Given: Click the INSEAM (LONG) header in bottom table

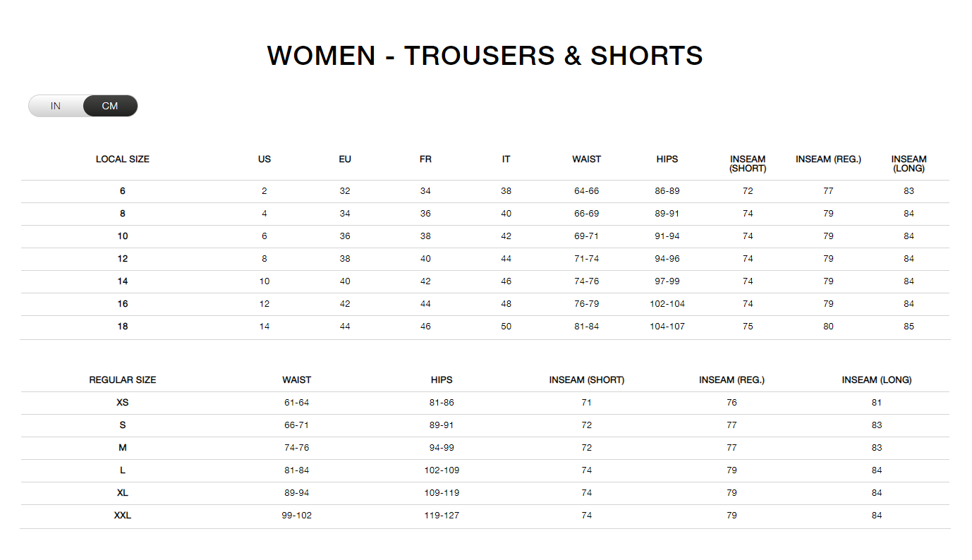Looking at the screenshot, I should pos(877,380).
